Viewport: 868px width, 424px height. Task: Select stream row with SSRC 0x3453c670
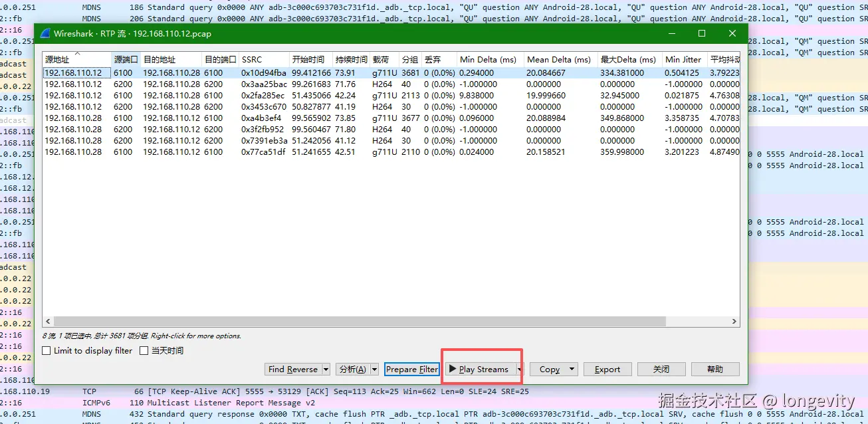tap(391, 107)
